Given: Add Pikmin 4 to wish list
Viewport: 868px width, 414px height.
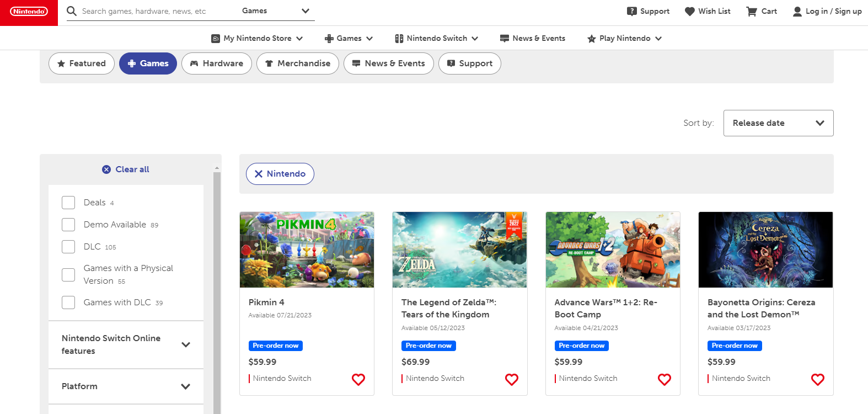Looking at the screenshot, I should 358,379.
